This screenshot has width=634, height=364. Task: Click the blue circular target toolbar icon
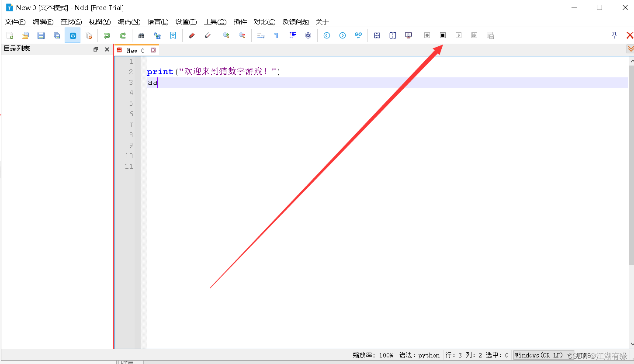(308, 35)
